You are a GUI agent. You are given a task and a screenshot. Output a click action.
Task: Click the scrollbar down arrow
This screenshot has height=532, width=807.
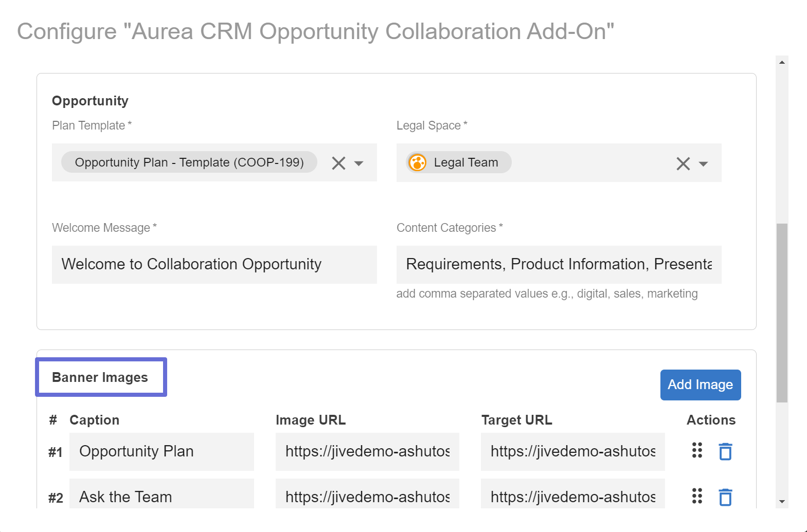(782, 502)
